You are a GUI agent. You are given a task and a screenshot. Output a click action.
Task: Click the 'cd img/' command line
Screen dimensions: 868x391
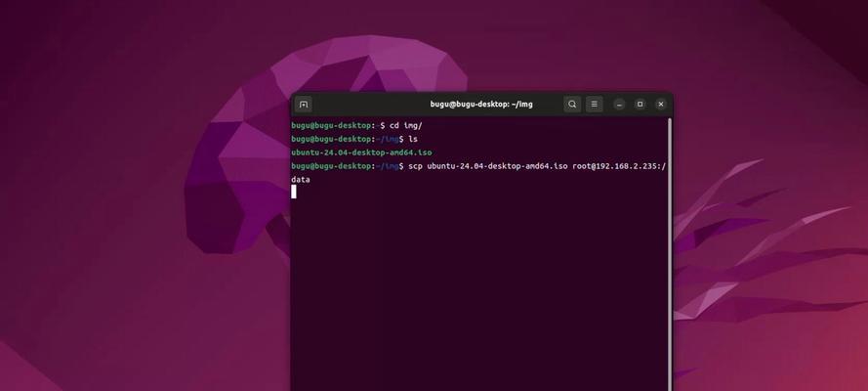(357, 126)
